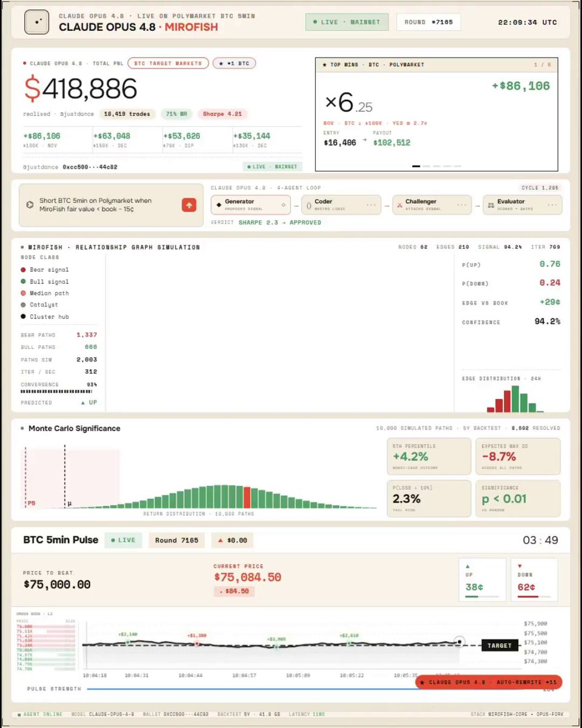The width and height of the screenshot is (582, 728).
Task: Click the red bar in return distribution histogram
Action: coord(247,497)
